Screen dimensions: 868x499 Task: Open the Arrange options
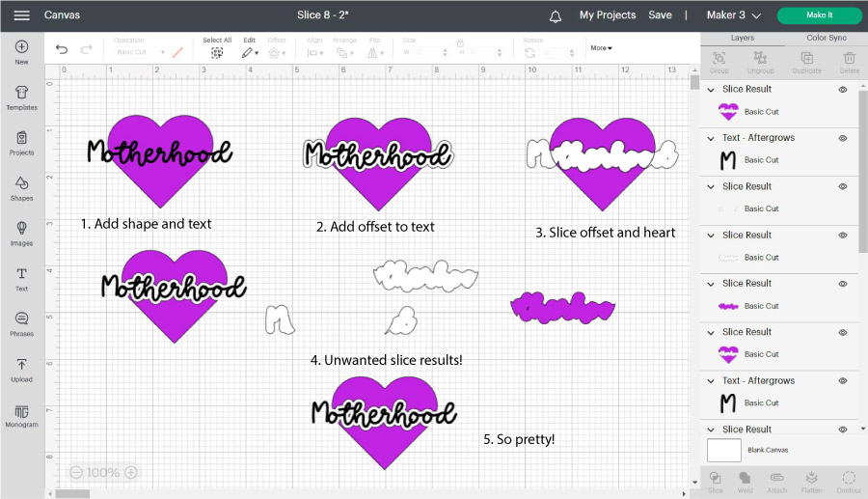345,48
